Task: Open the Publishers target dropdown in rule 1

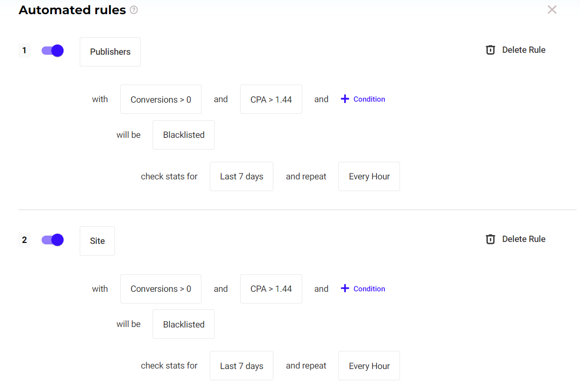Action: [x=110, y=52]
